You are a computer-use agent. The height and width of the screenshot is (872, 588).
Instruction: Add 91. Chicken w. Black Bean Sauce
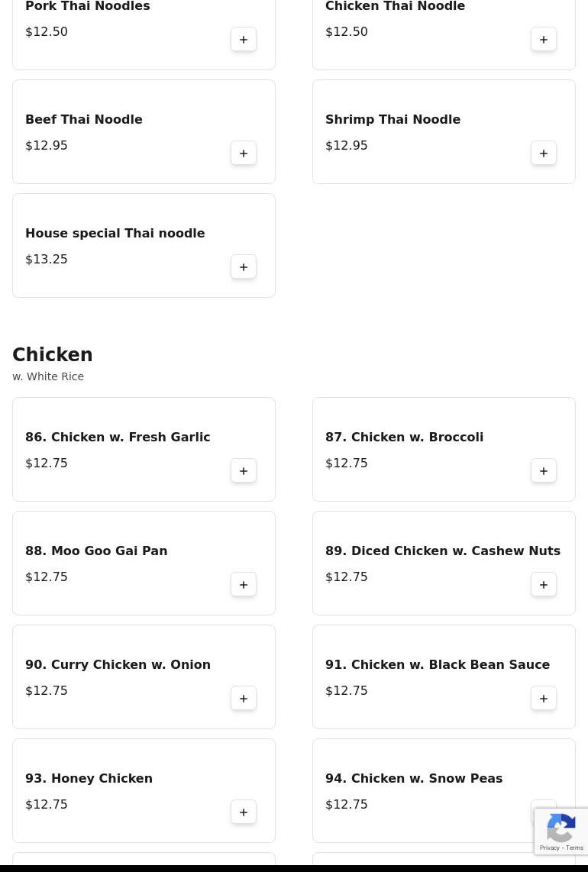point(544,699)
